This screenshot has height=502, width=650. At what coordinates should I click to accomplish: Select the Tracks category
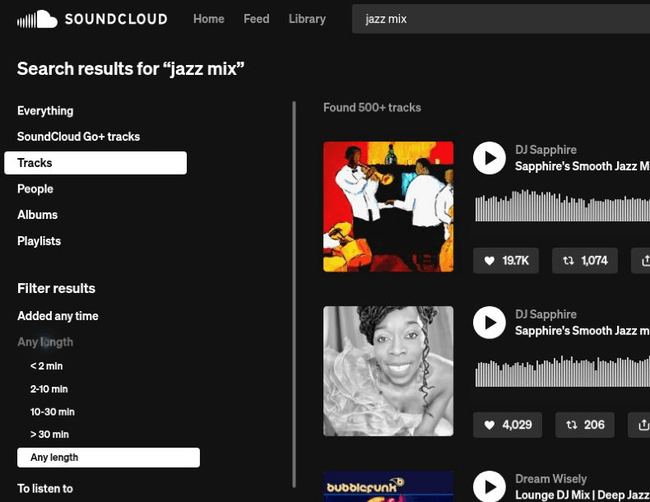(x=95, y=163)
